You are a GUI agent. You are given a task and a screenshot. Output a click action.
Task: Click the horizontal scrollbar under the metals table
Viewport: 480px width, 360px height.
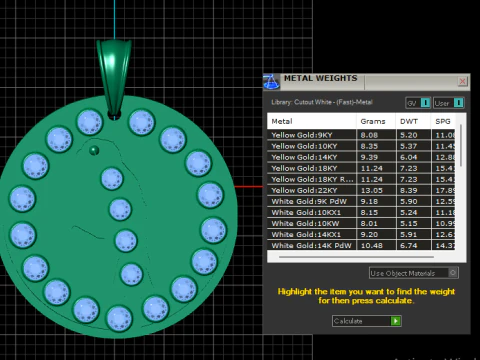point(356,257)
